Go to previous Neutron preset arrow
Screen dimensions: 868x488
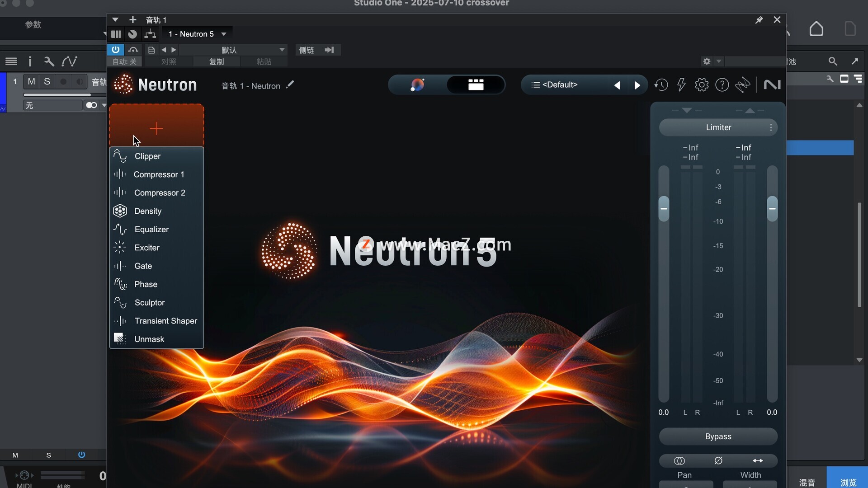point(617,85)
